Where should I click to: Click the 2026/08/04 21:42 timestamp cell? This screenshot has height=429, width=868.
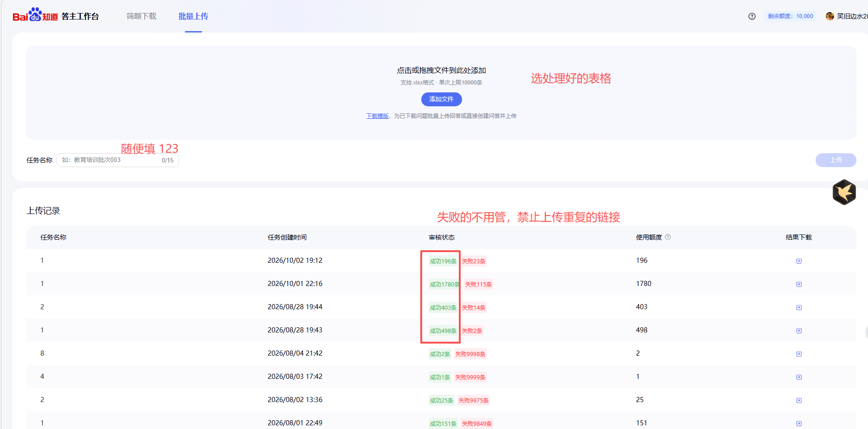click(x=295, y=353)
